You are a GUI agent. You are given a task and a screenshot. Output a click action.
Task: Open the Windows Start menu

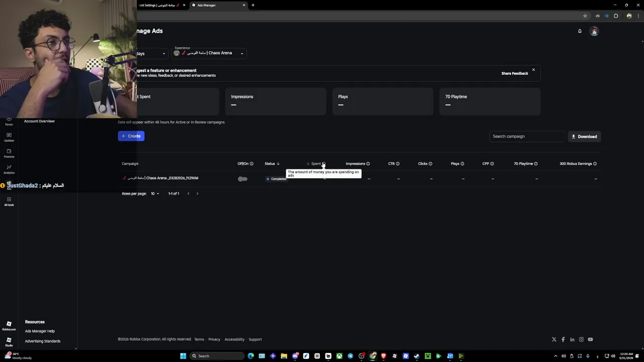[x=183, y=356]
